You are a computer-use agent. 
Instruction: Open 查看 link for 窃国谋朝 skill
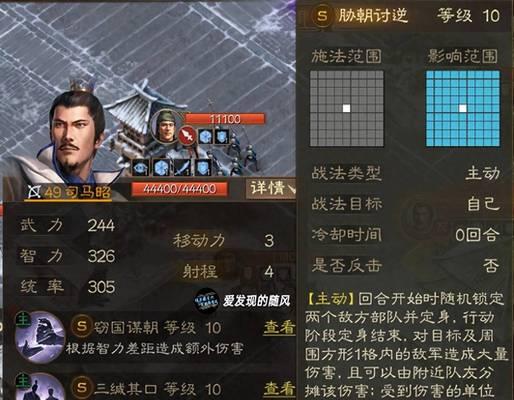280,328
